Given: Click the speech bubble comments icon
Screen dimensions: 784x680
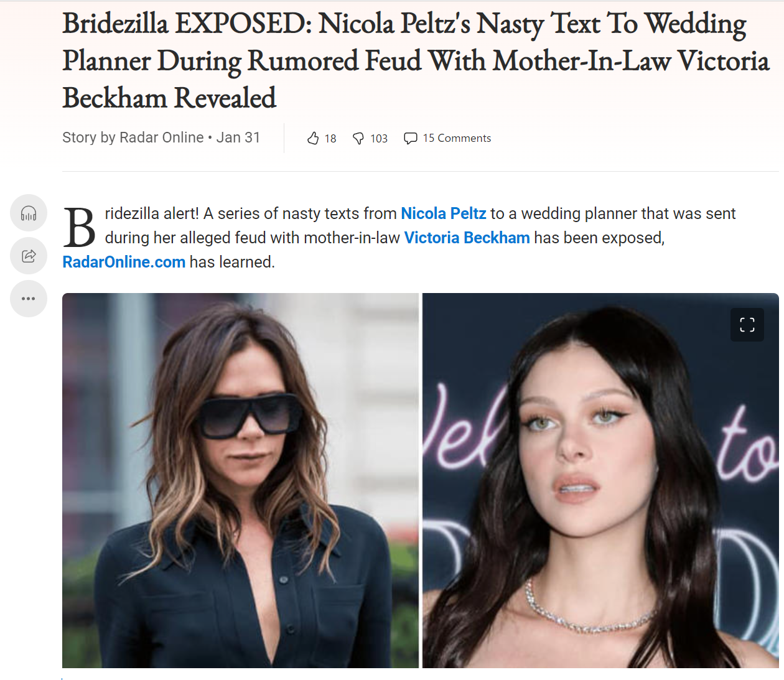Looking at the screenshot, I should point(410,138).
